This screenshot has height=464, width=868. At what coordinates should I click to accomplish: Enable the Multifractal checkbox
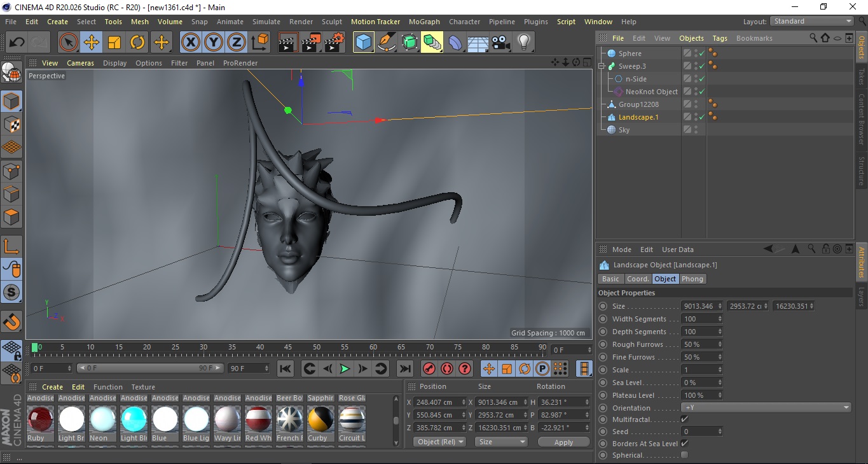(684, 419)
